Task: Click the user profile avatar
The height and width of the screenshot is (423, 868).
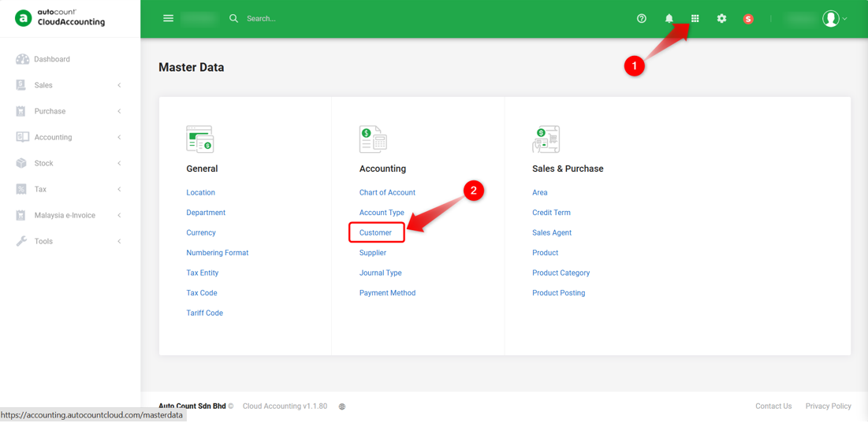Action: pyautogui.click(x=830, y=18)
